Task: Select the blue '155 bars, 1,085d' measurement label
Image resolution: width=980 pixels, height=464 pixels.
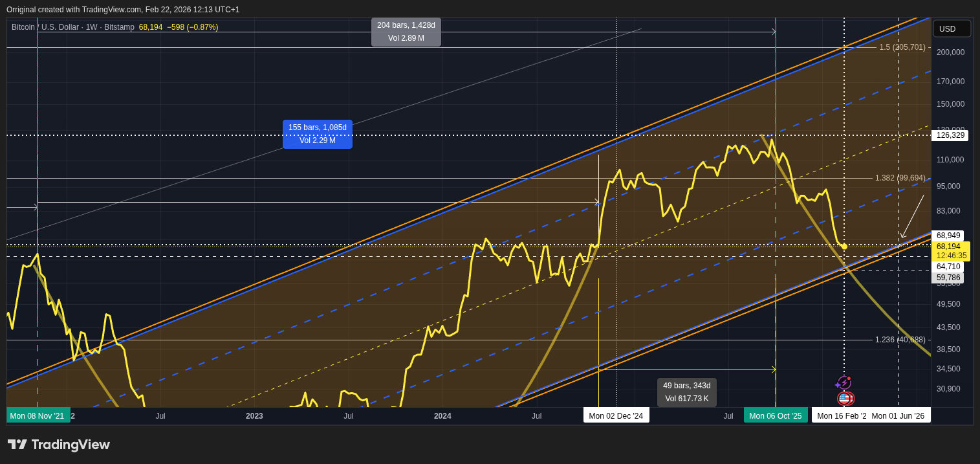Action: pos(318,134)
